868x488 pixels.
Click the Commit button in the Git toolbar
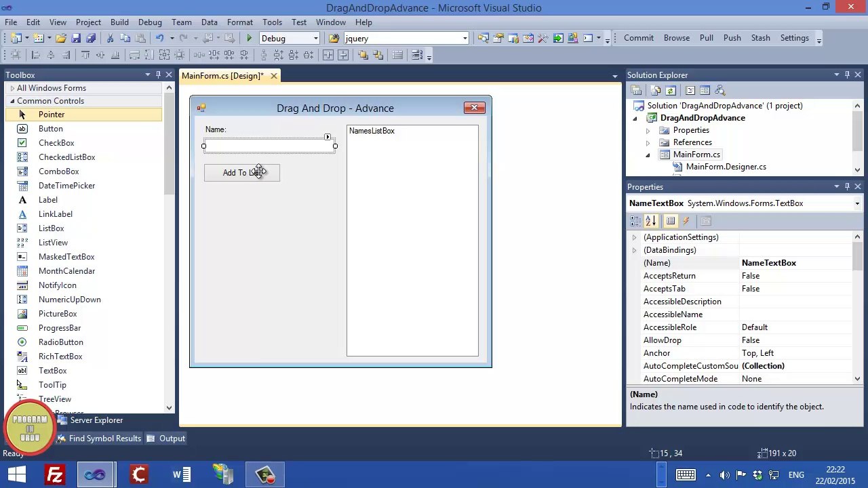coord(639,38)
